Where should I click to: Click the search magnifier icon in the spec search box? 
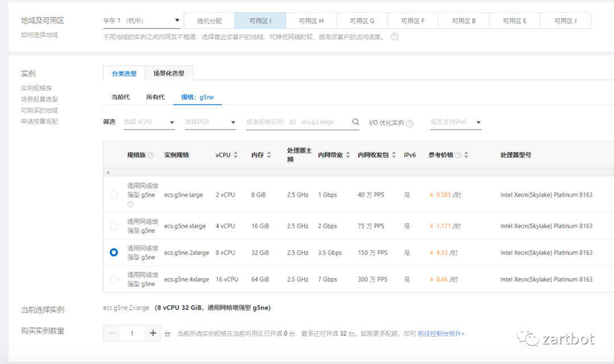tap(355, 122)
